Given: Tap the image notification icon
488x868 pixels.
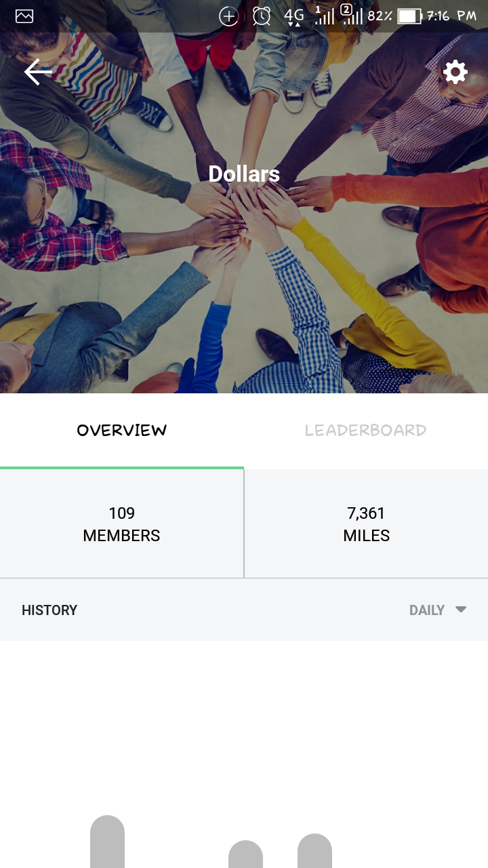Looking at the screenshot, I should coord(24,16).
